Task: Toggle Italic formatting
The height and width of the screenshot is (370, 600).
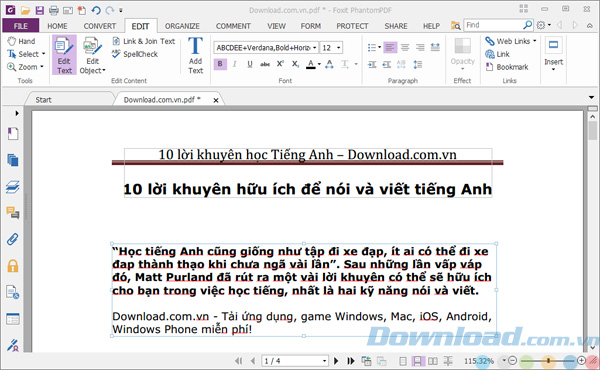Action: tap(235, 64)
